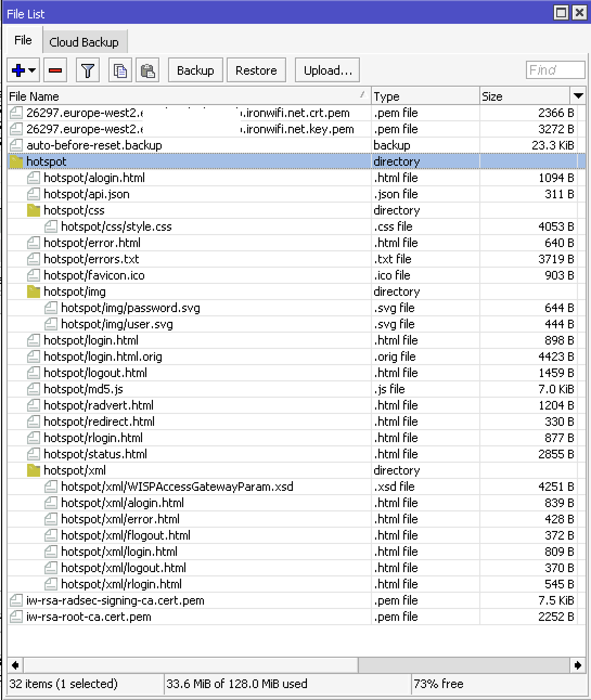
Task: Click file icon of hotspot/css/style.css
Action: [x=51, y=226]
